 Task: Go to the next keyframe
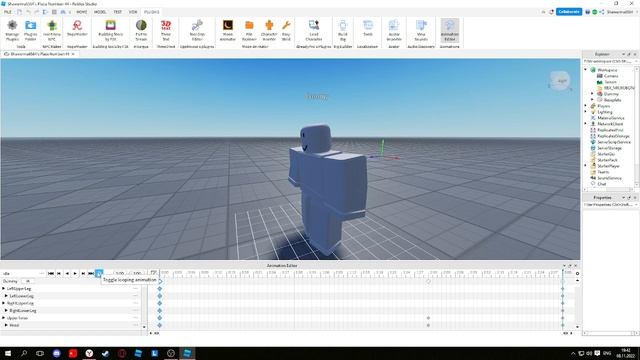pyautogui.click(x=83, y=273)
